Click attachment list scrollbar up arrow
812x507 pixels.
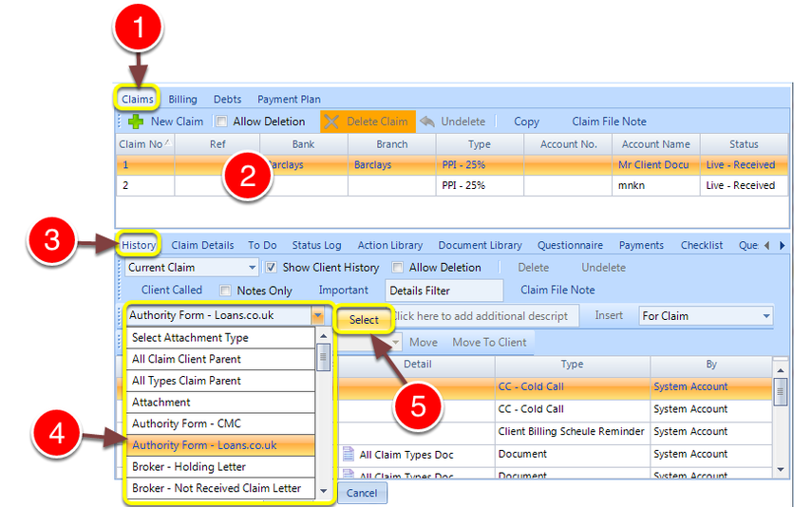pyautogui.click(x=324, y=336)
